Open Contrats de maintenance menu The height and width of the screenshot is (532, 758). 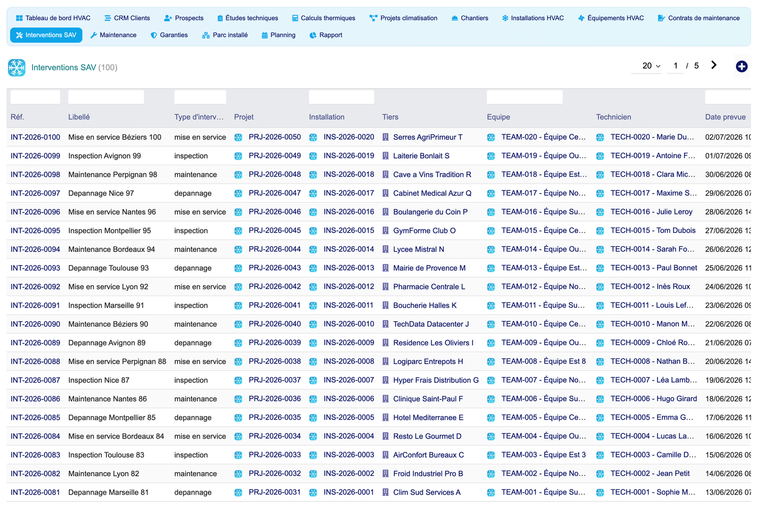(x=699, y=18)
